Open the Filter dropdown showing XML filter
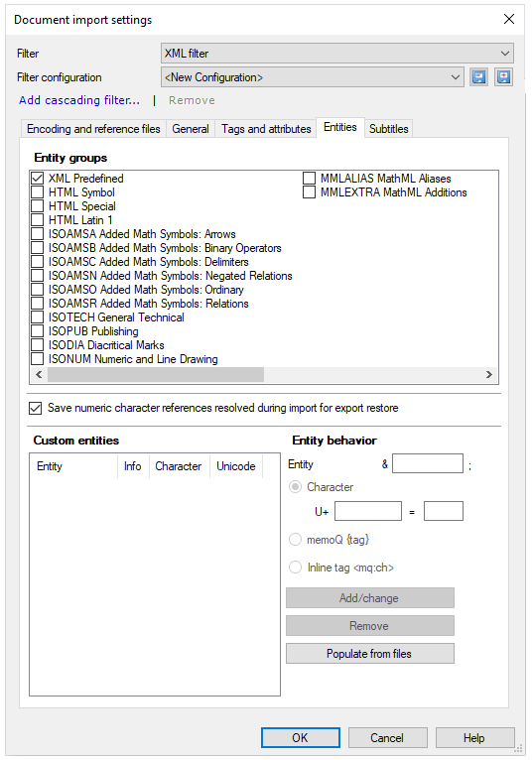This screenshot has width=532, height=760. [337, 54]
